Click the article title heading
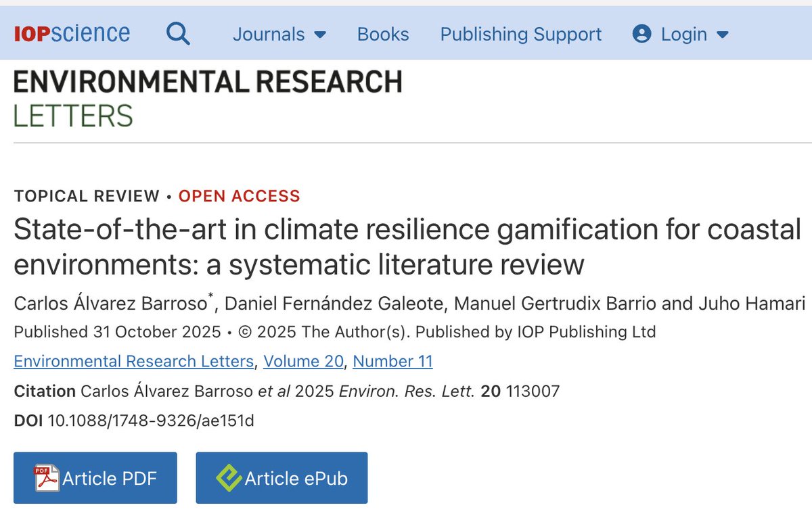The image size is (812, 522). (x=407, y=247)
